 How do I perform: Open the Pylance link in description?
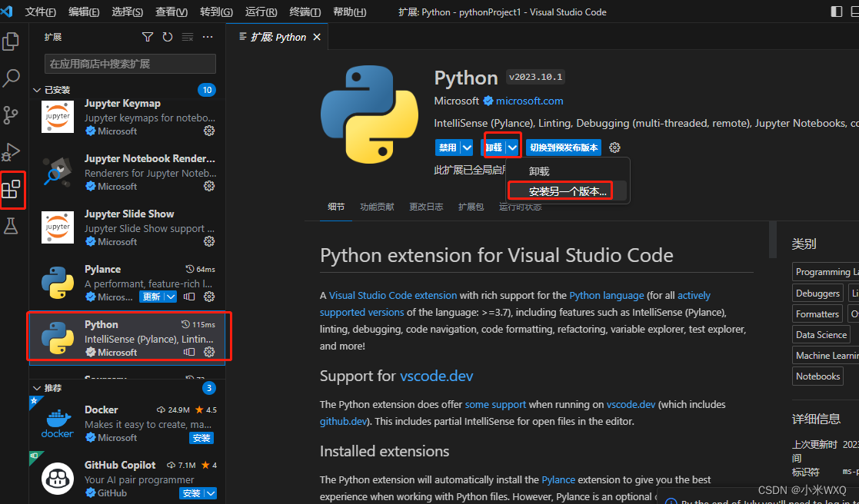(x=558, y=479)
